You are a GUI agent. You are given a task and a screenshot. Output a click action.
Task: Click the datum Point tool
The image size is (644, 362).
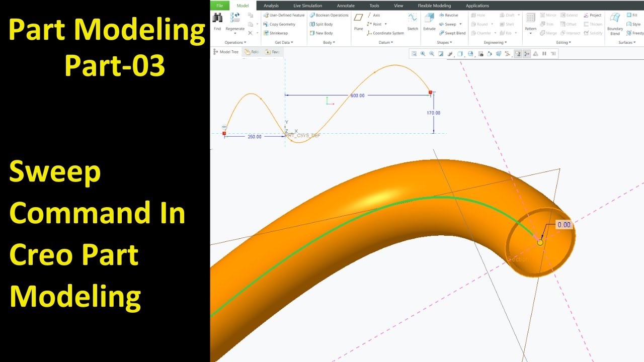[374, 24]
